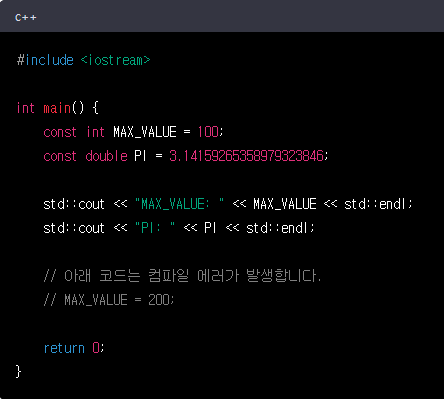Click "std::cout" on the PI output line
Image resolution: width=444 pixels, height=399 pixels.
click(x=74, y=228)
